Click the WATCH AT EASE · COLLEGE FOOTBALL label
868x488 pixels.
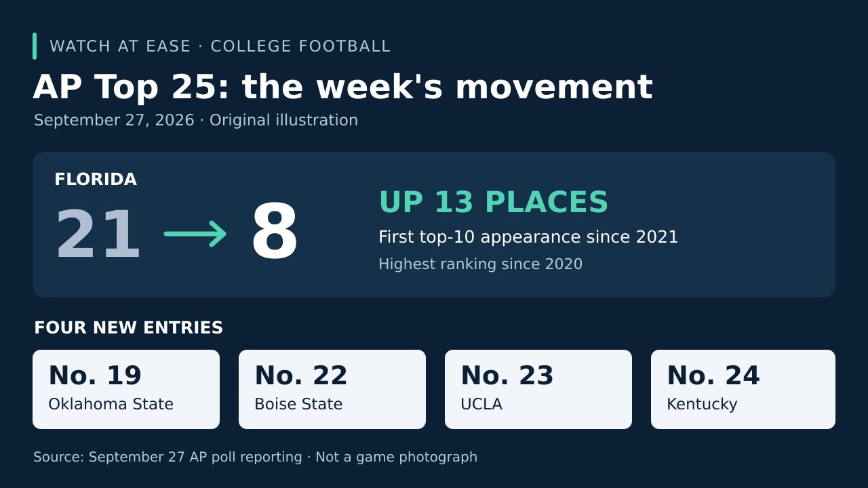(x=220, y=46)
